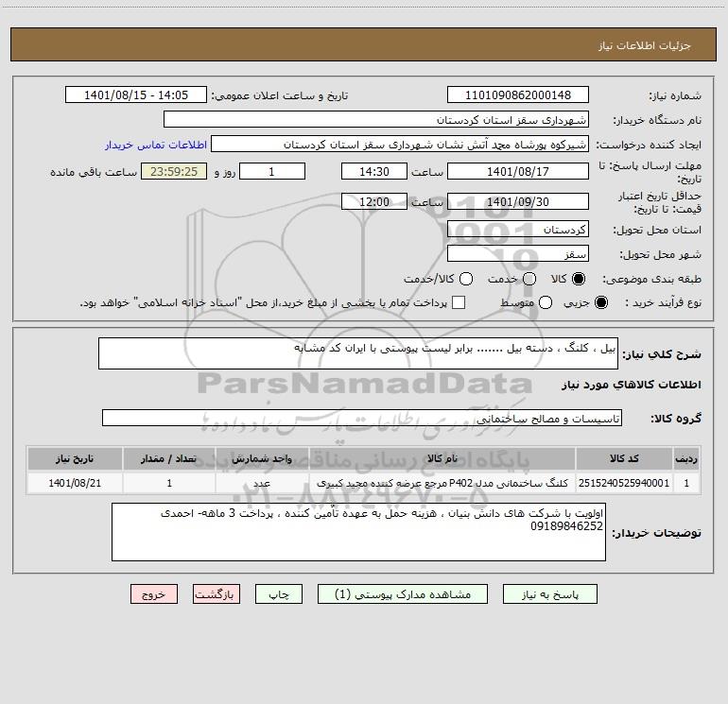This screenshot has width=728, height=704.
Task: Open the اطلاعات تماس خریدار link
Action: (x=156, y=145)
